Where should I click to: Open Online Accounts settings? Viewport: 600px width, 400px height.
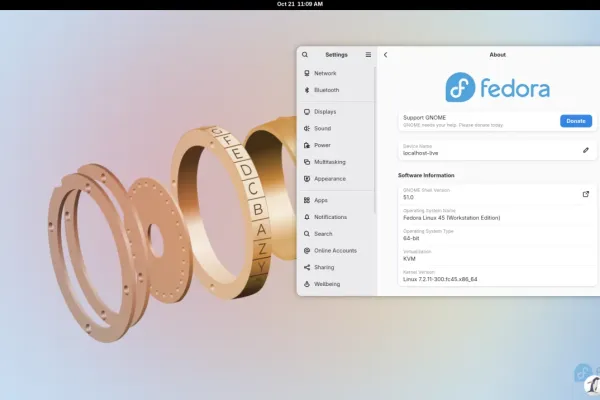pyautogui.click(x=336, y=251)
